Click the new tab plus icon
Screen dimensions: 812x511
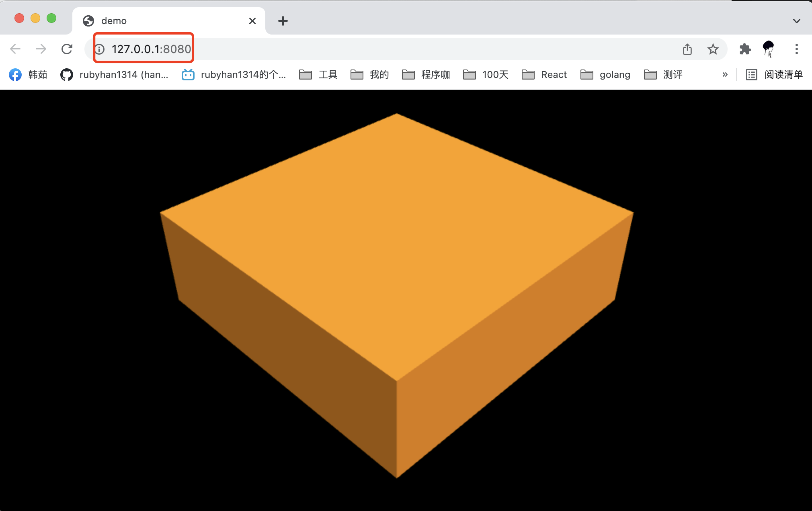pyautogui.click(x=283, y=20)
